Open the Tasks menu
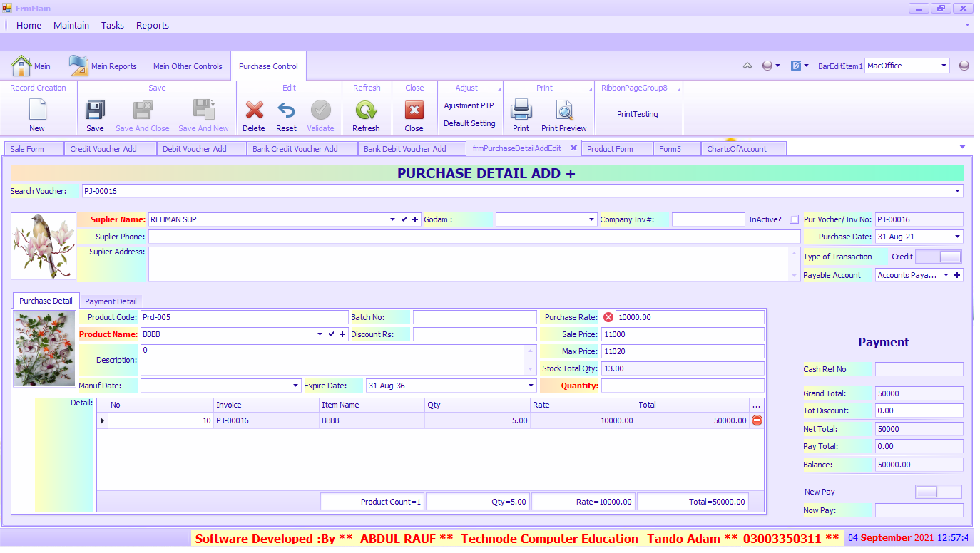This screenshot has width=980, height=553. tap(113, 25)
